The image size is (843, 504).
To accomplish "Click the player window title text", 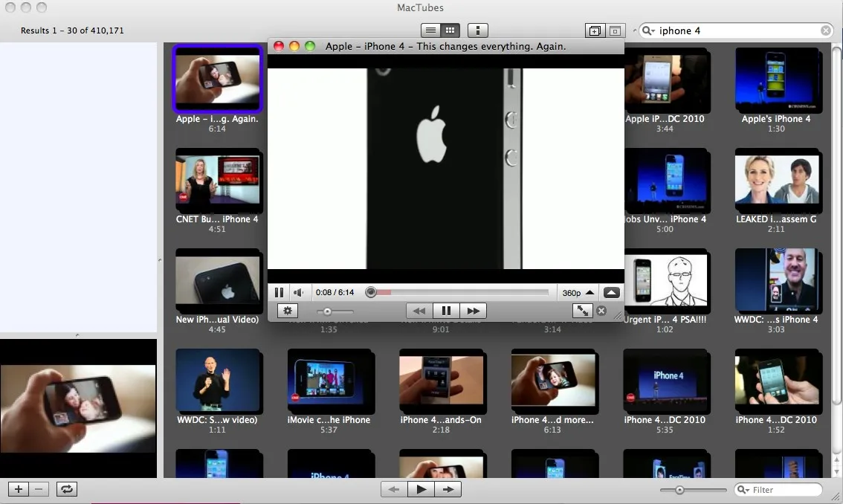I will point(446,46).
